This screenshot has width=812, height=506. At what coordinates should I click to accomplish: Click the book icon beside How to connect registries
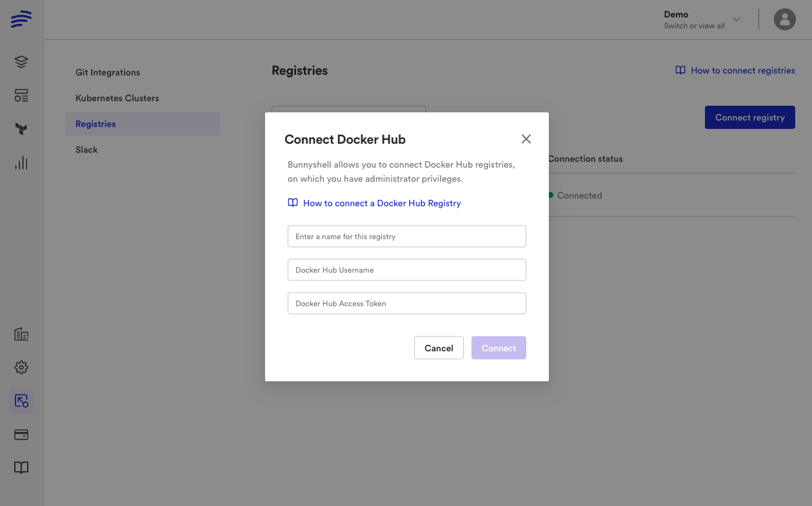click(680, 70)
